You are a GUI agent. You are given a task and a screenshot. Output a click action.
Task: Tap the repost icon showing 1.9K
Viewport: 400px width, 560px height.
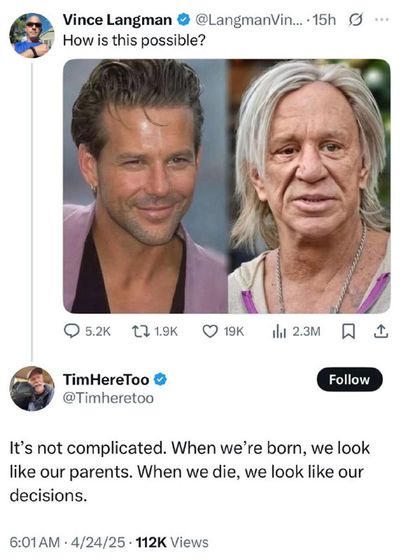click(154, 331)
